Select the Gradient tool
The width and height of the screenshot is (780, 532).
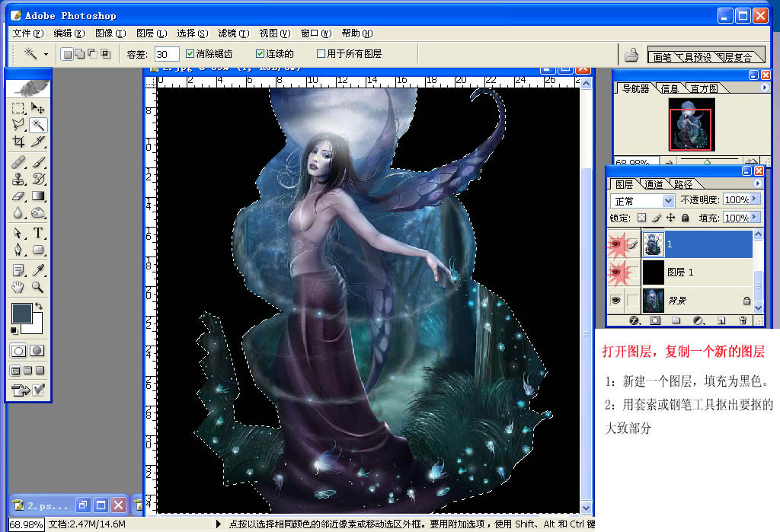tap(38, 196)
